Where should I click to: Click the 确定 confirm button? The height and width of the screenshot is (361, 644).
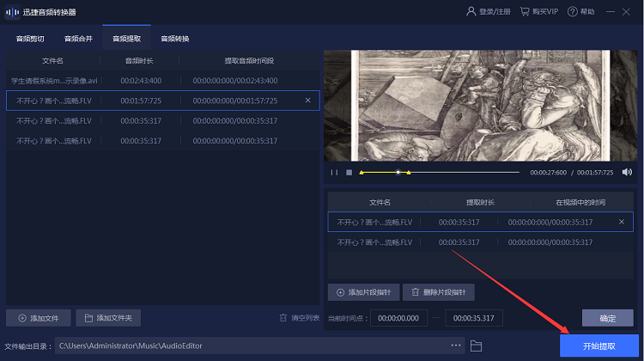click(607, 318)
